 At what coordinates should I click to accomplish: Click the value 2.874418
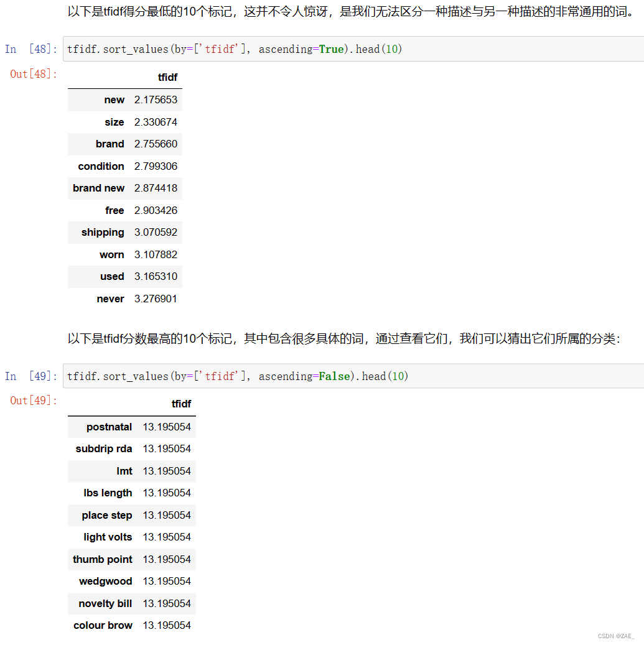(156, 188)
